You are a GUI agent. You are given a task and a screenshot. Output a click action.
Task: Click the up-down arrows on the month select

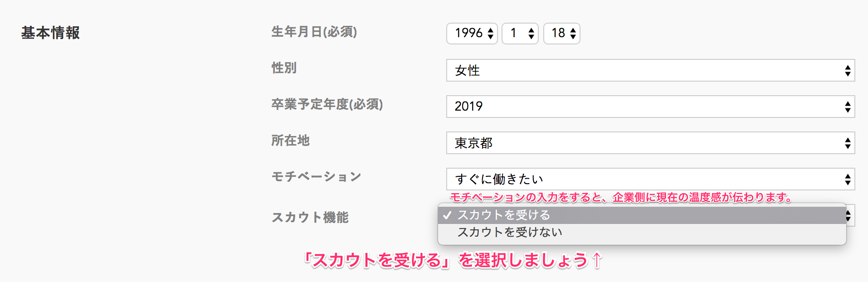[531, 33]
